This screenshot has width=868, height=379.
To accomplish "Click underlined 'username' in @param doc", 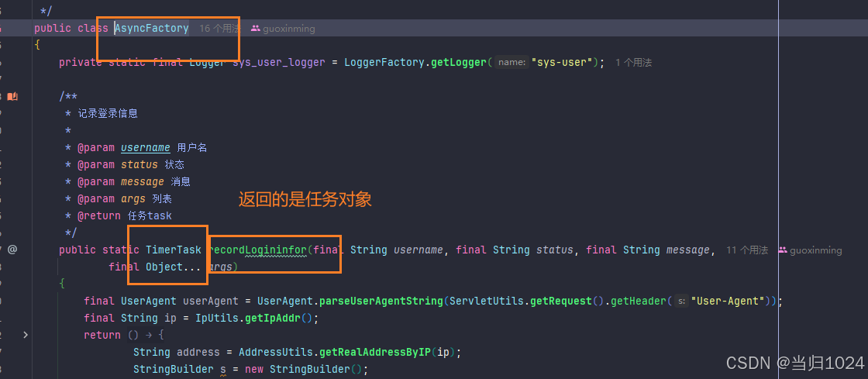I will 146,148.
